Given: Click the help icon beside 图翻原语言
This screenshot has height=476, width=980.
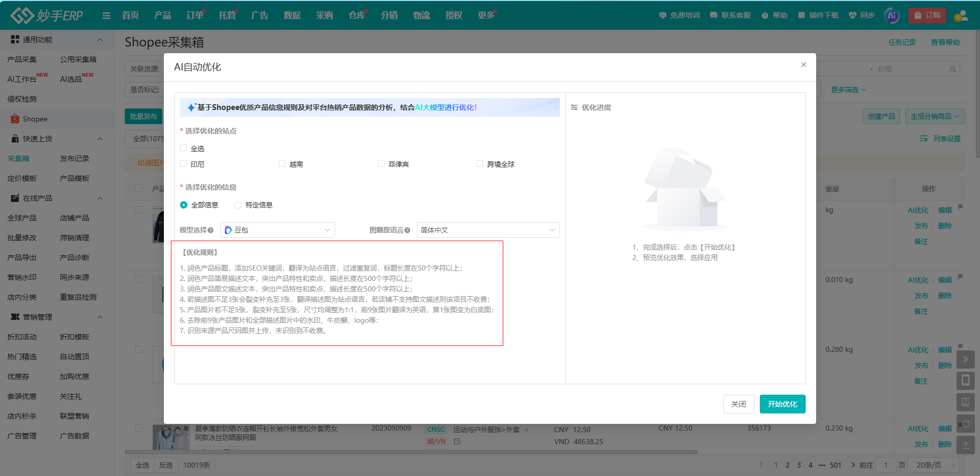Looking at the screenshot, I should [407, 230].
